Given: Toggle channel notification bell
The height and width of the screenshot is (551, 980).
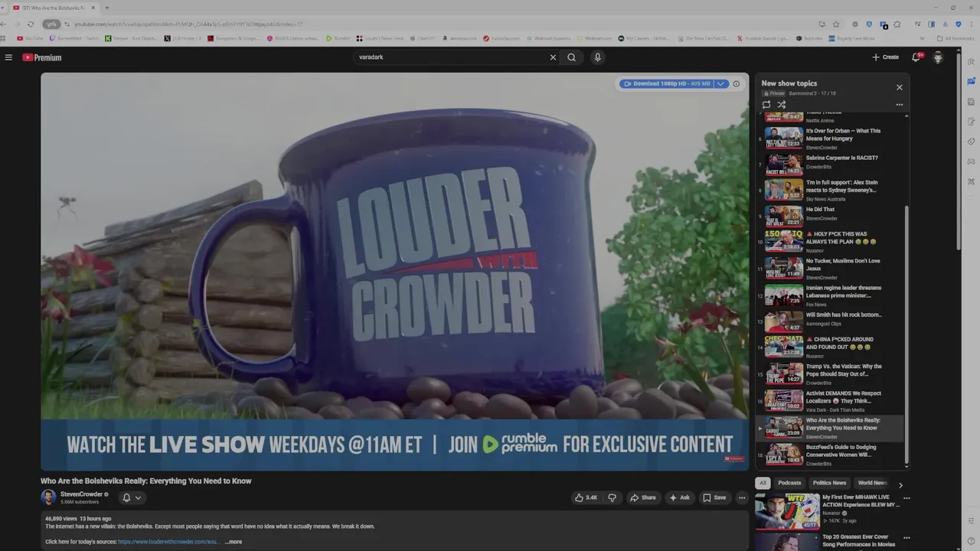Looking at the screenshot, I should 126,497.
